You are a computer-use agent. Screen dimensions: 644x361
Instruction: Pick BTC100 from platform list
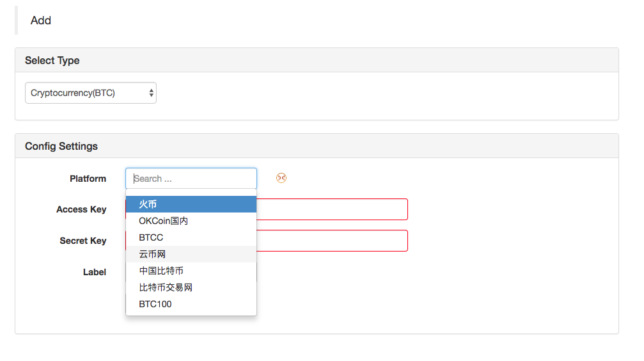click(191, 304)
